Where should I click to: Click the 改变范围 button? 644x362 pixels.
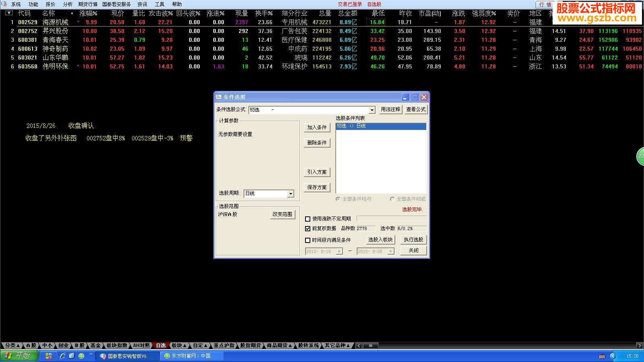(282, 214)
